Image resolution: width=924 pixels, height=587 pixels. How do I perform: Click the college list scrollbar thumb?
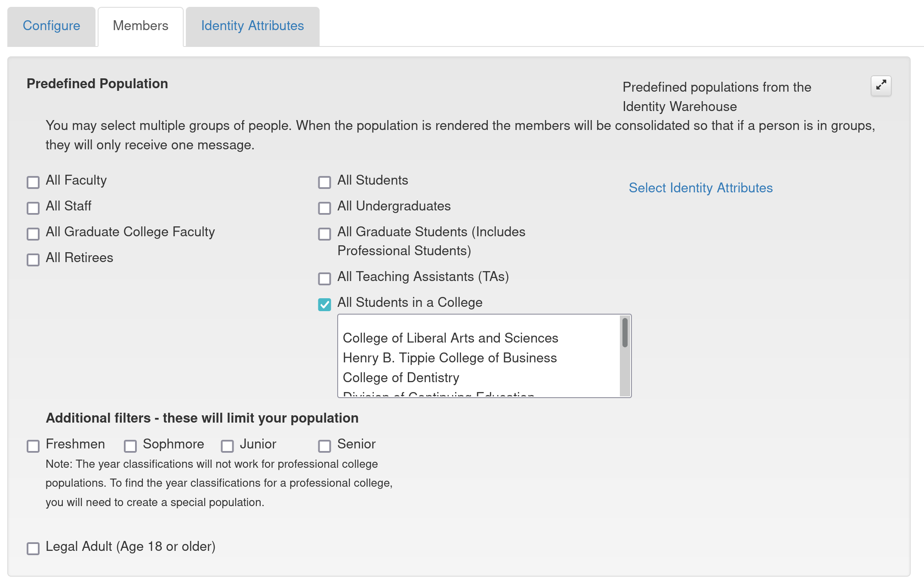tap(625, 332)
